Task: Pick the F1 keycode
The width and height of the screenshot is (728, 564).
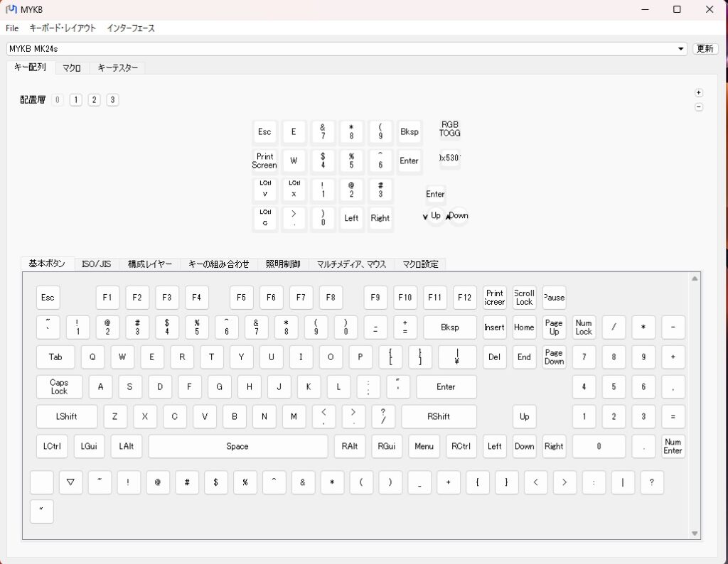Action: (107, 298)
